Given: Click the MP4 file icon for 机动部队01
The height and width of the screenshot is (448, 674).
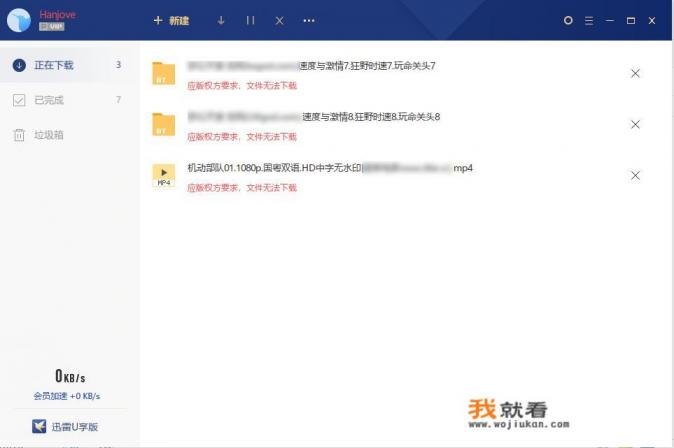Looking at the screenshot, I should pyautogui.click(x=164, y=175).
